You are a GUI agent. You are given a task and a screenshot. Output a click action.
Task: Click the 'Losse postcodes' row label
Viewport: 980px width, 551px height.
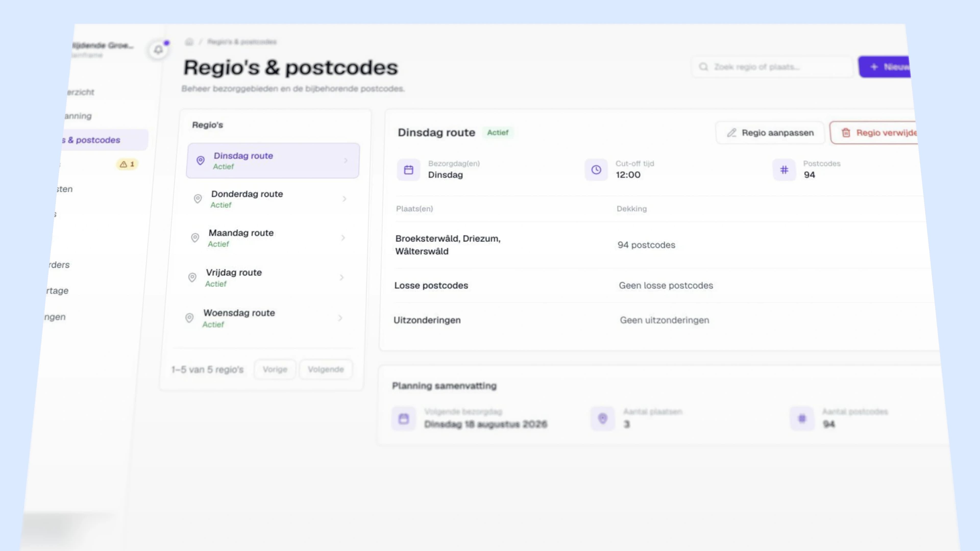431,286
